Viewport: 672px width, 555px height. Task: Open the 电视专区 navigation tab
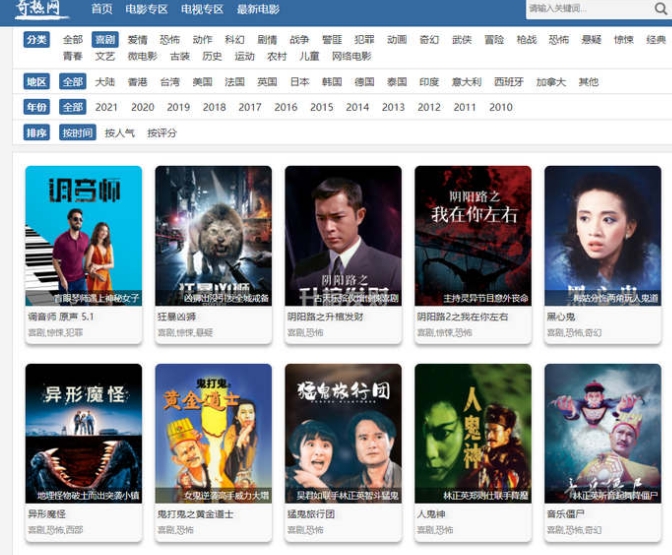click(202, 9)
